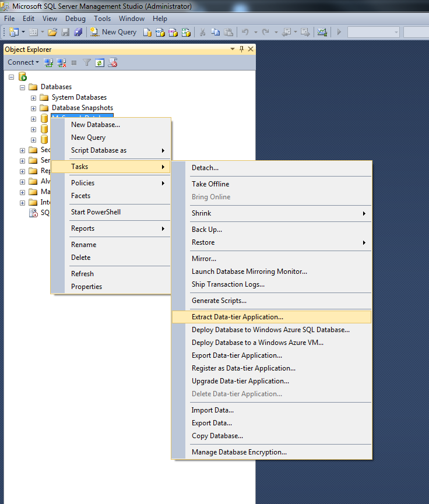The height and width of the screenshot is (504, 429).
Task: Click the Undo arrow icon
Action: tap(245, 32)
